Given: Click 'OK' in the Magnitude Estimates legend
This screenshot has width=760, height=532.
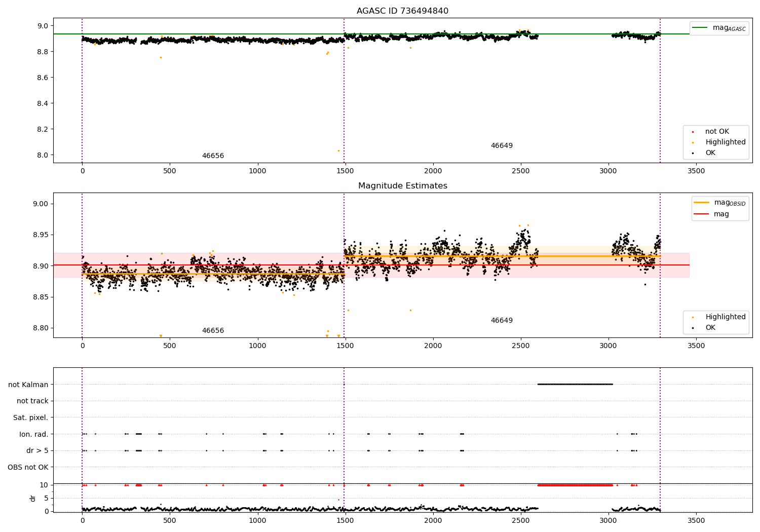Looking at the screenshot, I should coord(710,328).
